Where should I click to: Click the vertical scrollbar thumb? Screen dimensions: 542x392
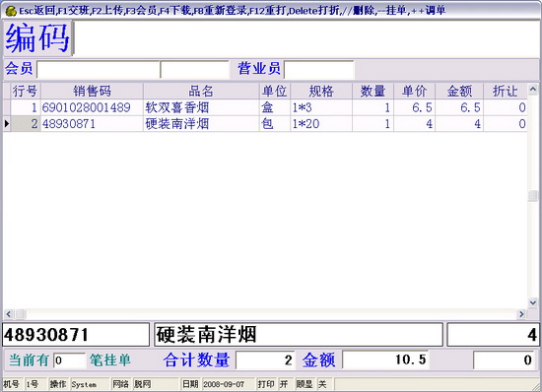coord(533,195)
